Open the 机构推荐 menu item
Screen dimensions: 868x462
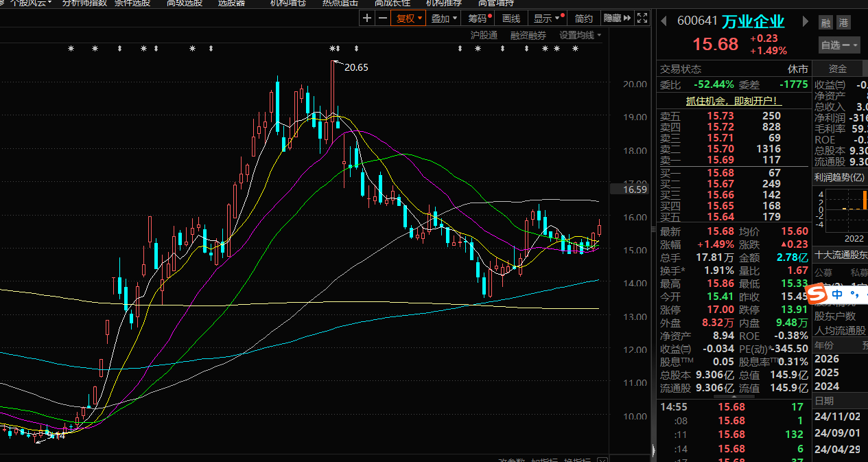[x=444, y=3]
